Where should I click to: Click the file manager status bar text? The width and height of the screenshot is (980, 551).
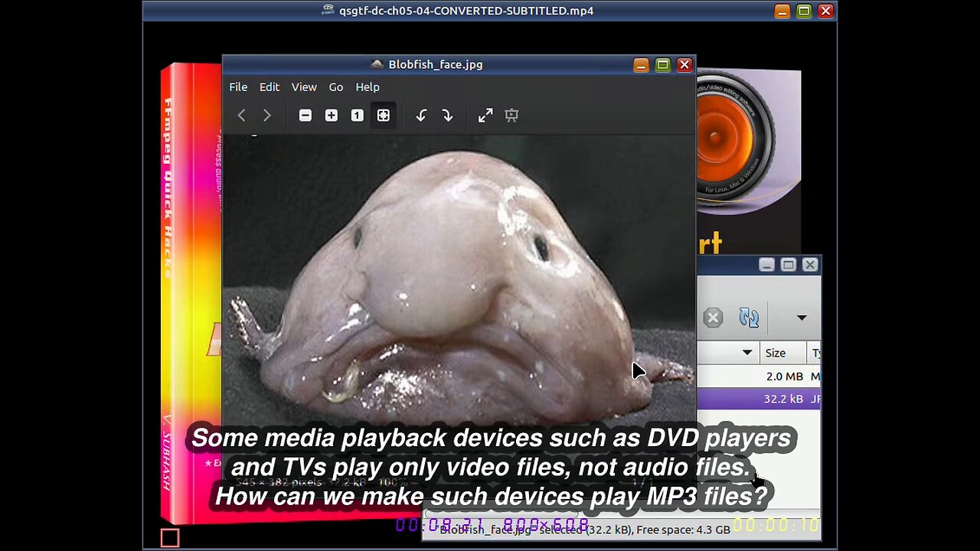[x=585, y=530]
